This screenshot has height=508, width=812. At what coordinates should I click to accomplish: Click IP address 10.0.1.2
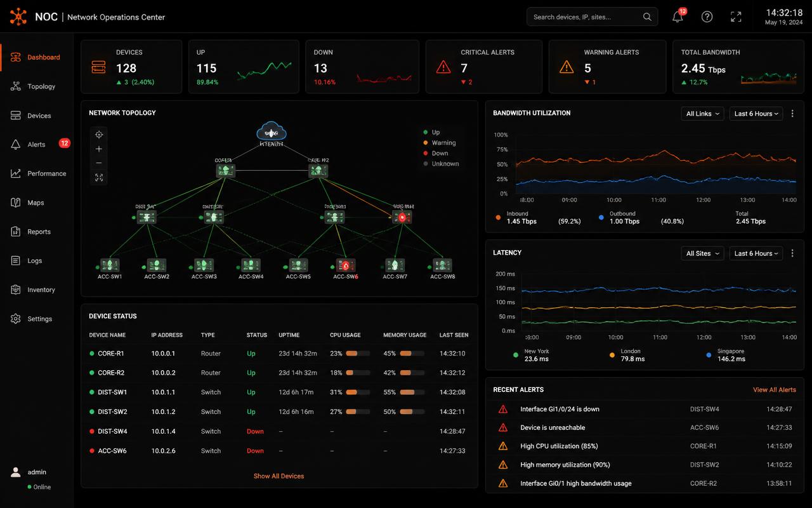pyautogui.click(x=163, y=412)
